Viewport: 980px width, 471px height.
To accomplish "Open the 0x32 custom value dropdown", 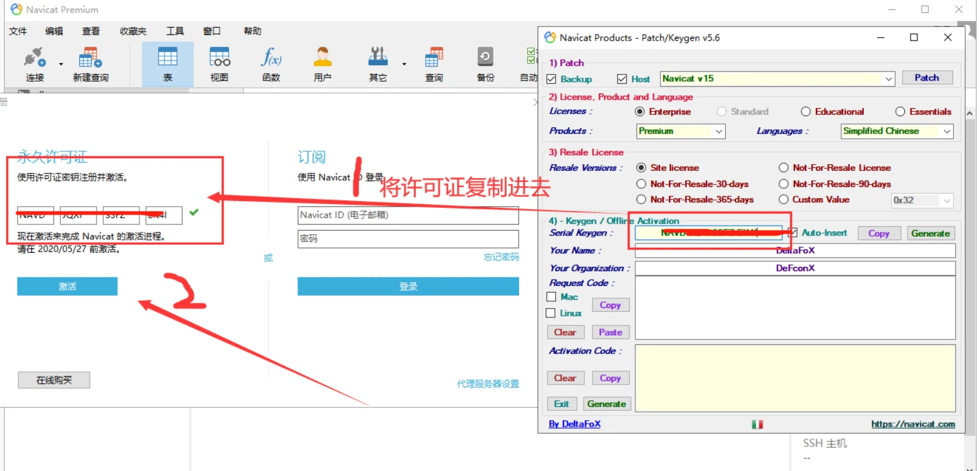I will tap(922, 200).
